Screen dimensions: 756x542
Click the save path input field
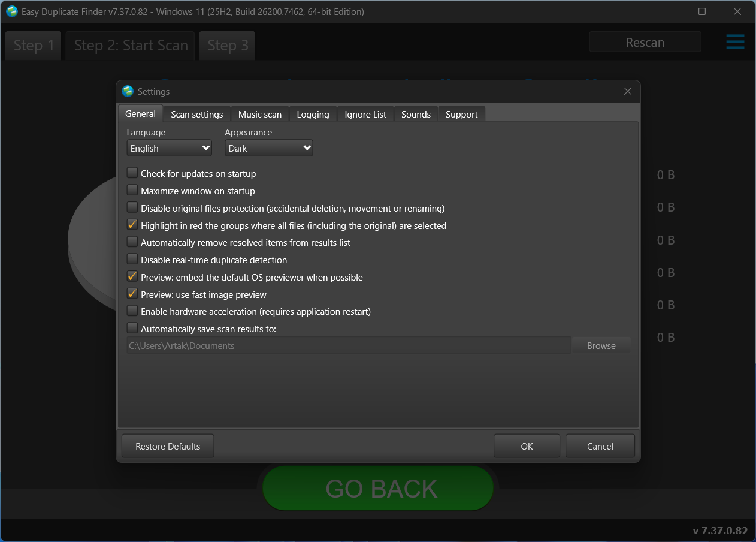349,345
